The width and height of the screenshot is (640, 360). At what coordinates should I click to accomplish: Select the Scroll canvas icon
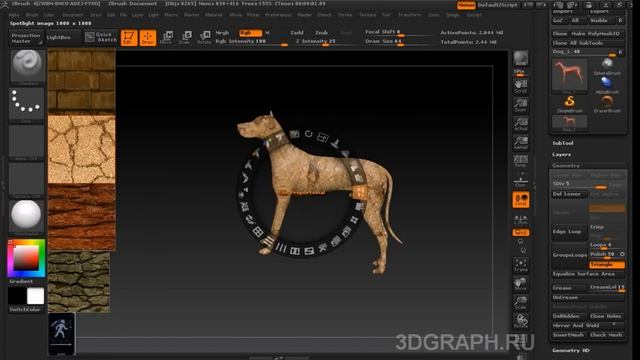pyautogui.click(x=520, y=86)
